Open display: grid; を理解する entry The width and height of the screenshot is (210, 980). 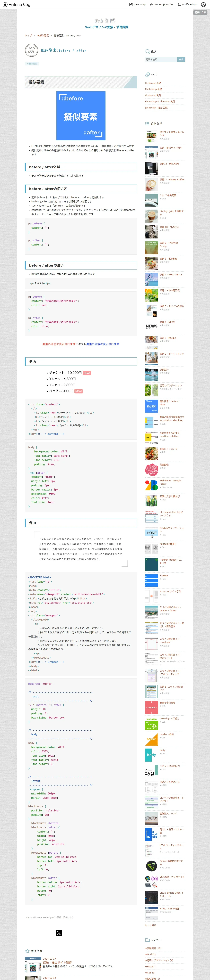click(172, 213)
